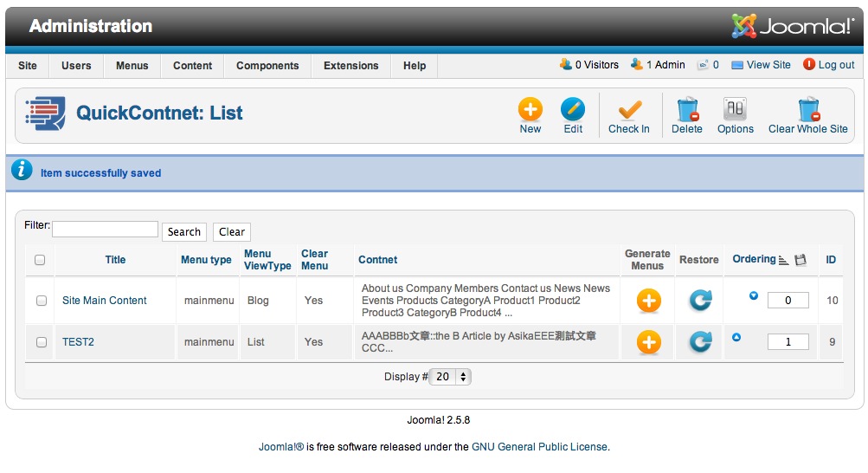Viewport: 868px width, 473px height.
Task: Click the Clear filter button
Action: 232,232
